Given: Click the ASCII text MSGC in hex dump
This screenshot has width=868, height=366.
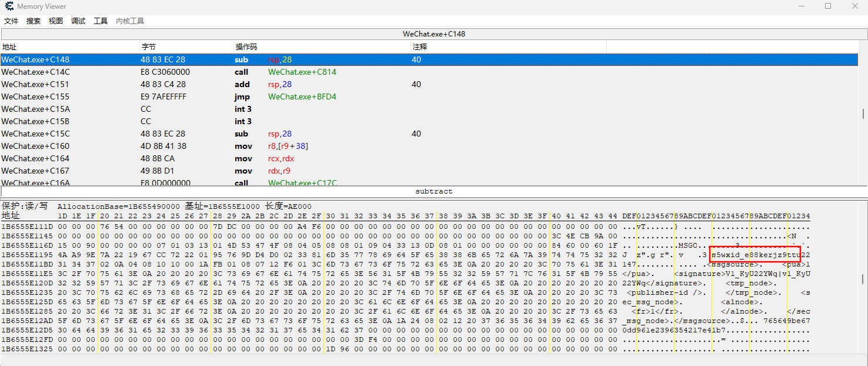Looking at the screenshot, I should (688, 245).
